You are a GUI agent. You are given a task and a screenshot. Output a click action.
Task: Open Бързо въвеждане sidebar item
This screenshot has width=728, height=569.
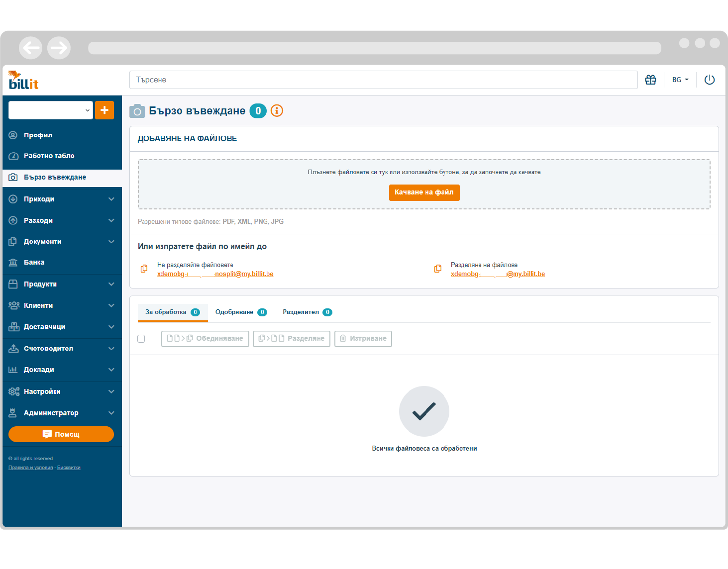coord(62,177)
